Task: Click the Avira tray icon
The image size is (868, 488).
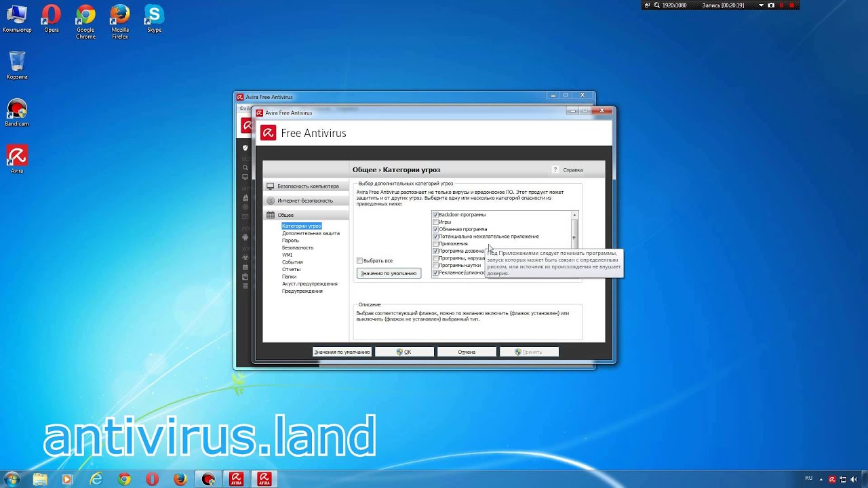Action: click(832, 479)
